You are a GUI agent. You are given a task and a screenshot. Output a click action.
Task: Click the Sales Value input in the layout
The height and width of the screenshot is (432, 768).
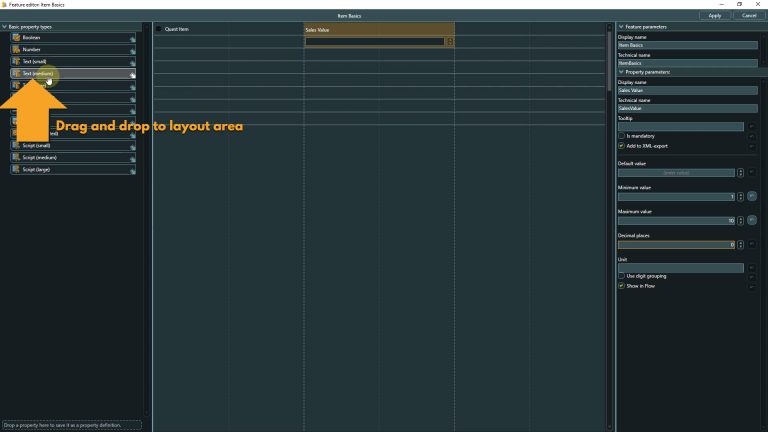pos(375,42)
